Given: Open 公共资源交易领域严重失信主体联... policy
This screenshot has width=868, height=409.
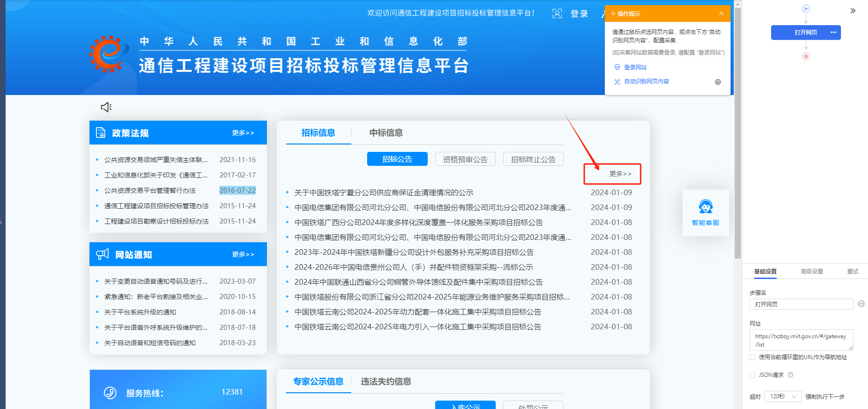Looking at the screenshot, I should click(x=156, y=160).
